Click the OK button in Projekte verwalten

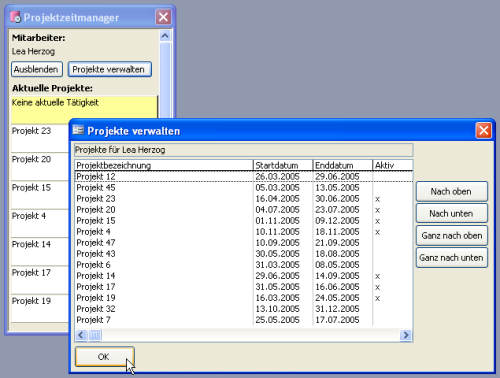[105, 357]
